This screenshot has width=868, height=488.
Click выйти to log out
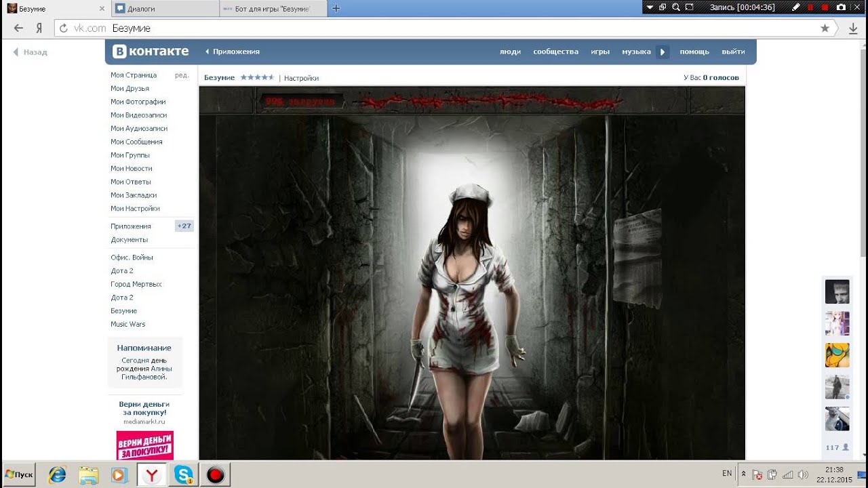click(733, 52)
